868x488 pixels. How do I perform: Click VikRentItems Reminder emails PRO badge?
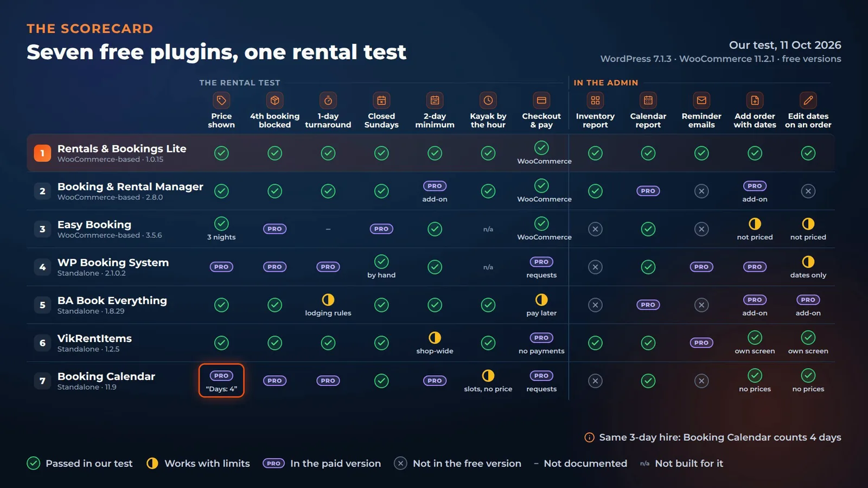coord(701,343)
